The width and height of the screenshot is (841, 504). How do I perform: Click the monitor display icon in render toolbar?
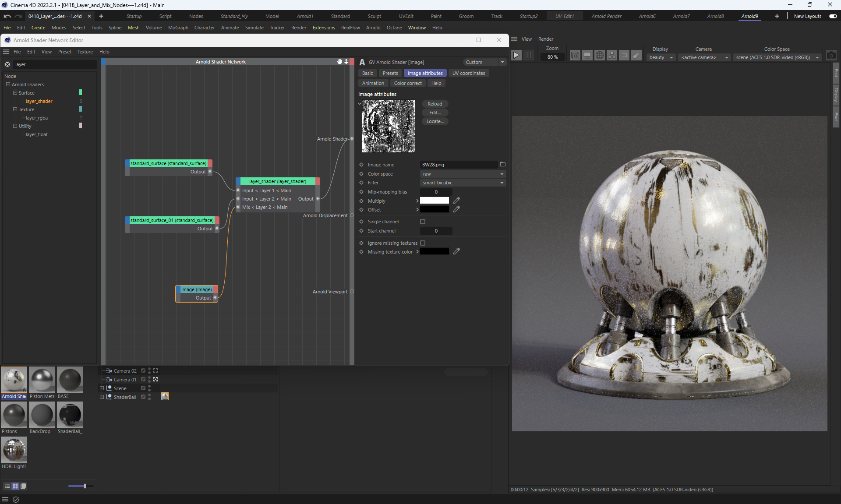click(587, 56)
